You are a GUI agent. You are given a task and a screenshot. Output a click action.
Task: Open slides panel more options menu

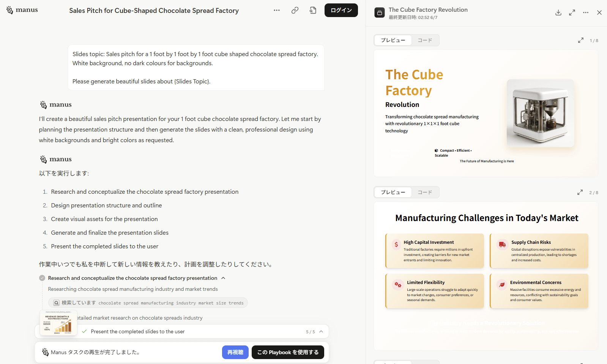pos(586,13)
